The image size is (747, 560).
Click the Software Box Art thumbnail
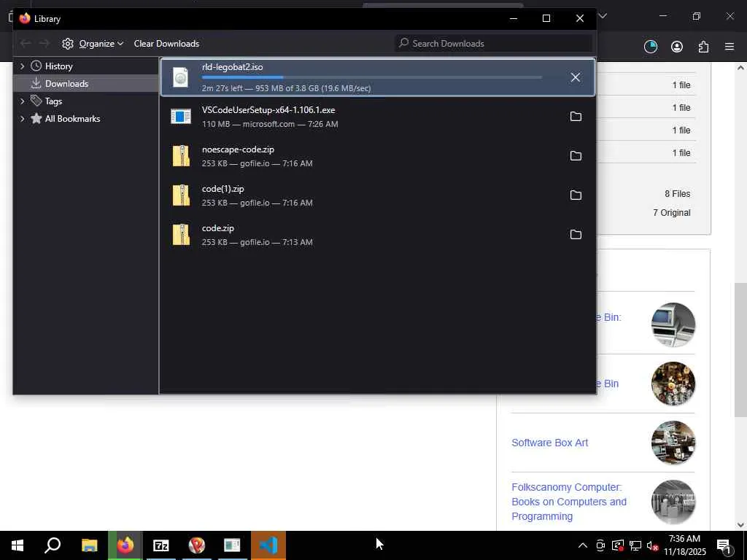point(673,443)
